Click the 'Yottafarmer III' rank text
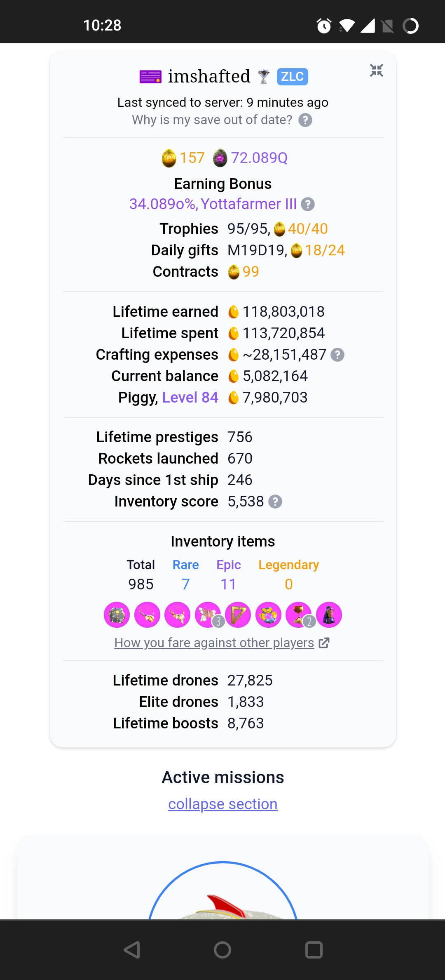The image size is (445, 980). 248,204
